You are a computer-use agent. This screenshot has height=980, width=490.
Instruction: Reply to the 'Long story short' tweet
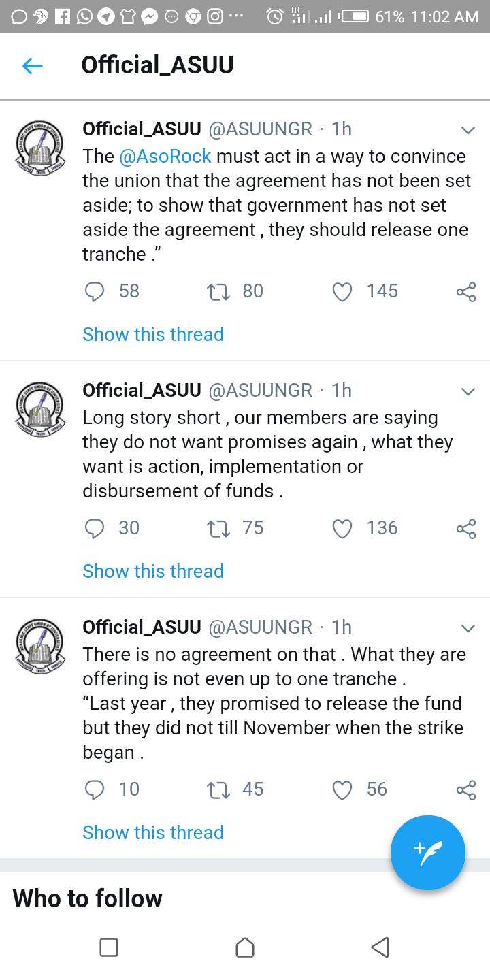click(x=95, y=529)
